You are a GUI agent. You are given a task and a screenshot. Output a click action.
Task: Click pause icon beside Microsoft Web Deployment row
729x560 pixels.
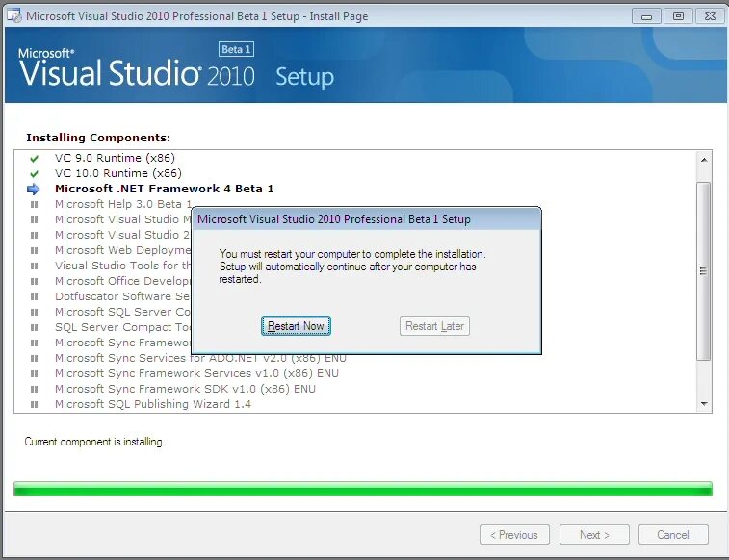34,250
